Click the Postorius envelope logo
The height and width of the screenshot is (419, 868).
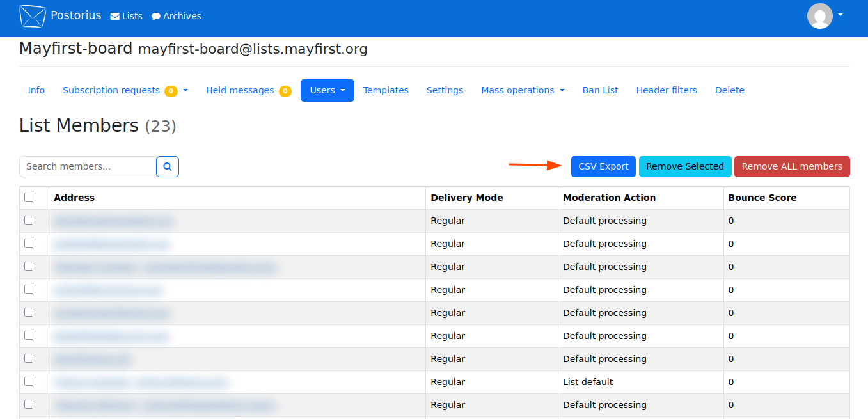point(33,16)
